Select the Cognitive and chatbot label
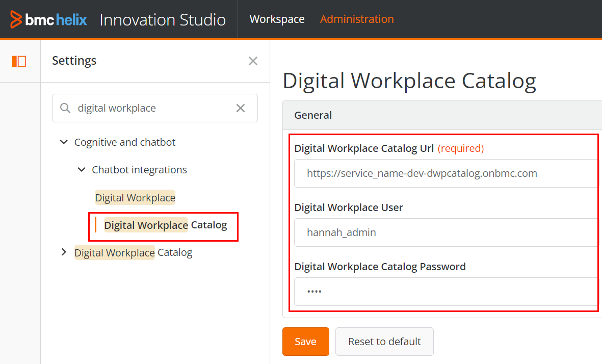 [x=125, y=142]
